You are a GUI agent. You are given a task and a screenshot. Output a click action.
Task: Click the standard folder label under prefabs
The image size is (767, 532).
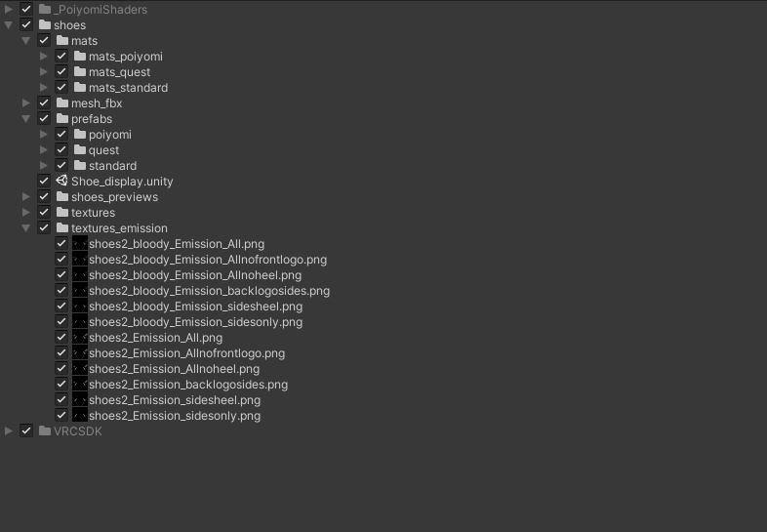point(112,166)
